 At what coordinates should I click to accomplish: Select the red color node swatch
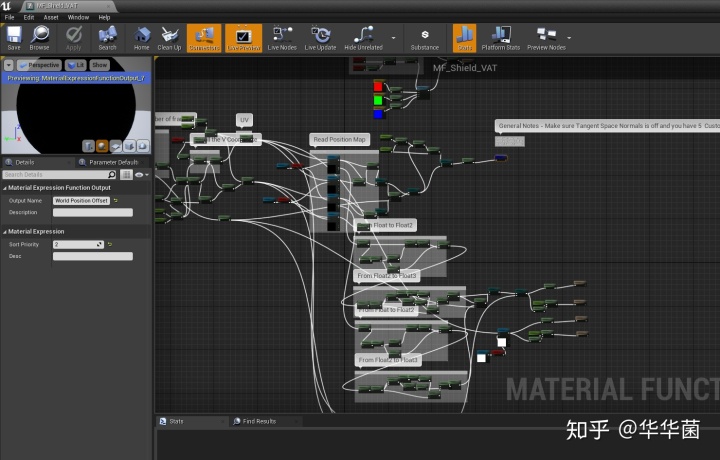pos(378,85)
